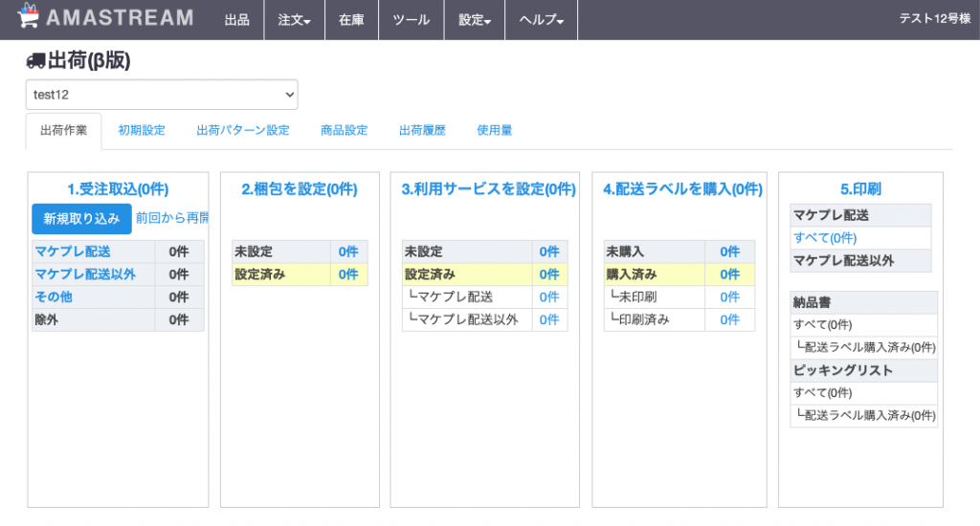Expand the 設定 navigation menu

point(475,20)
